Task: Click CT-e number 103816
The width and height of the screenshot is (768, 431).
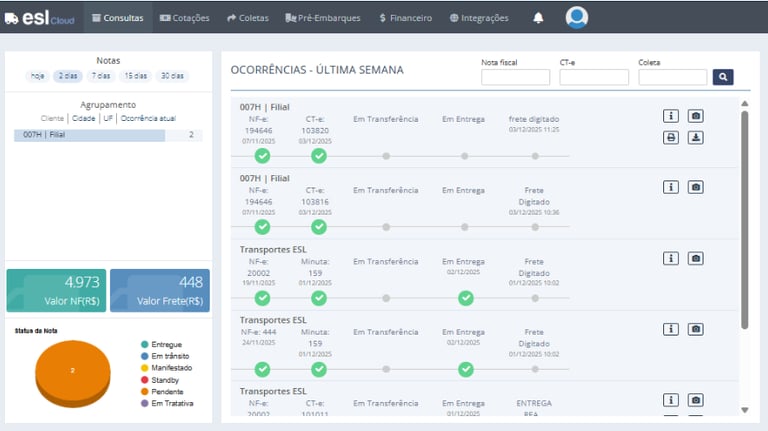Action: tap(315, 202)
